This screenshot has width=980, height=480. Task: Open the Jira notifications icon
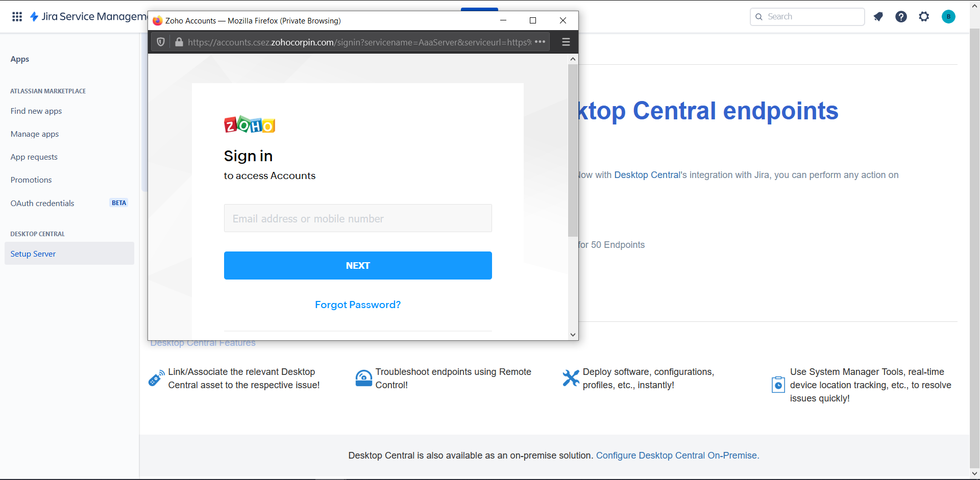[878, 17]
